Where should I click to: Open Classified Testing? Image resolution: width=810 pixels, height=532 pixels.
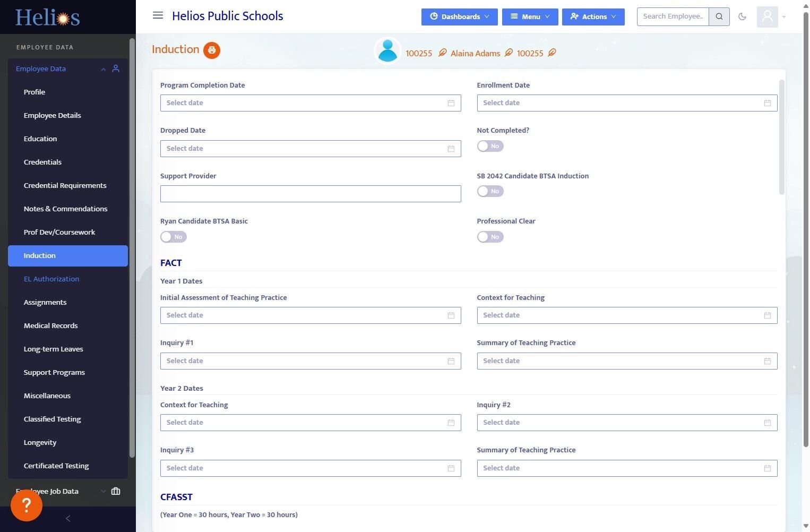click(x=68, y=419)
